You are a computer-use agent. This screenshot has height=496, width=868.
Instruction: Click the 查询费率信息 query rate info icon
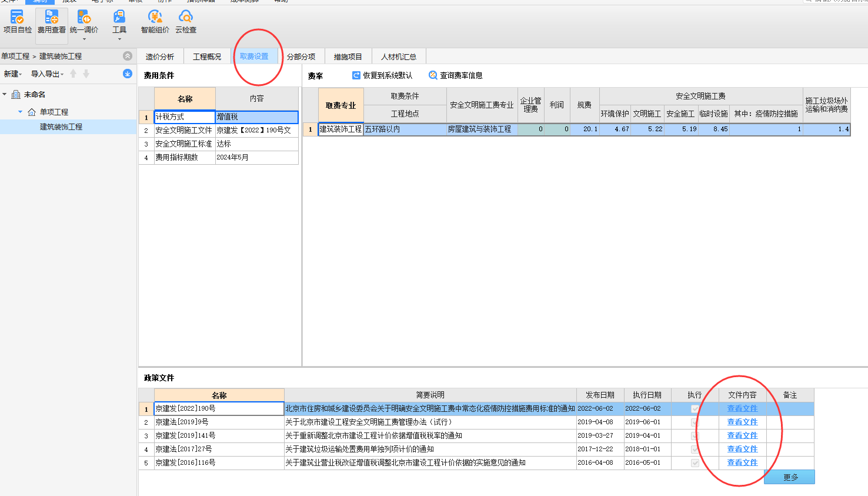click(x=433, y=75)
